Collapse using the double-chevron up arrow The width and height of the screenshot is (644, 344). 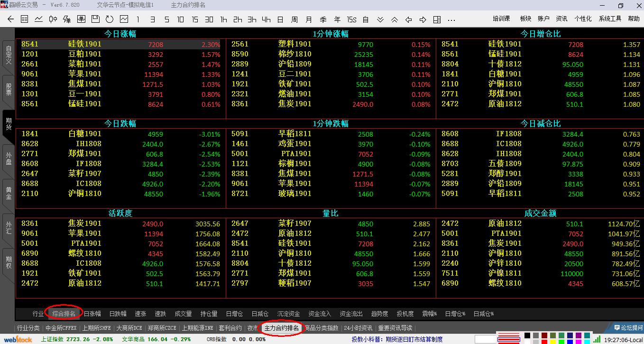pos(395,19)
